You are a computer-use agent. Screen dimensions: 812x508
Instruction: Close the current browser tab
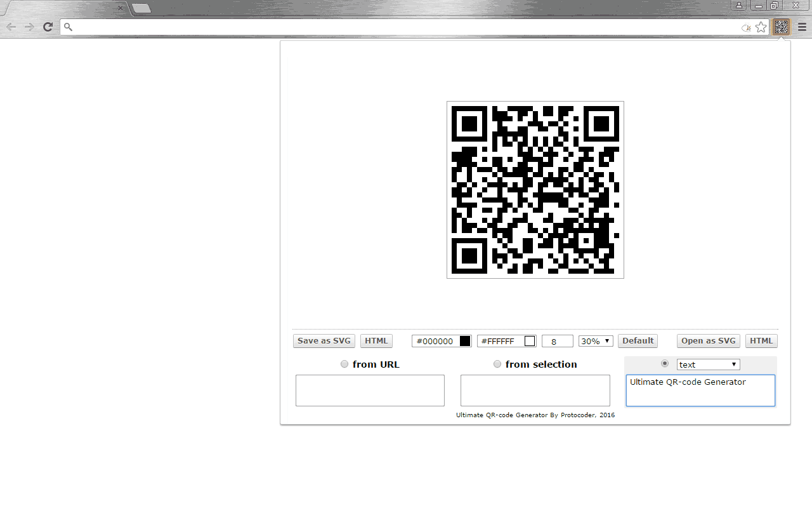coord(121,8)
